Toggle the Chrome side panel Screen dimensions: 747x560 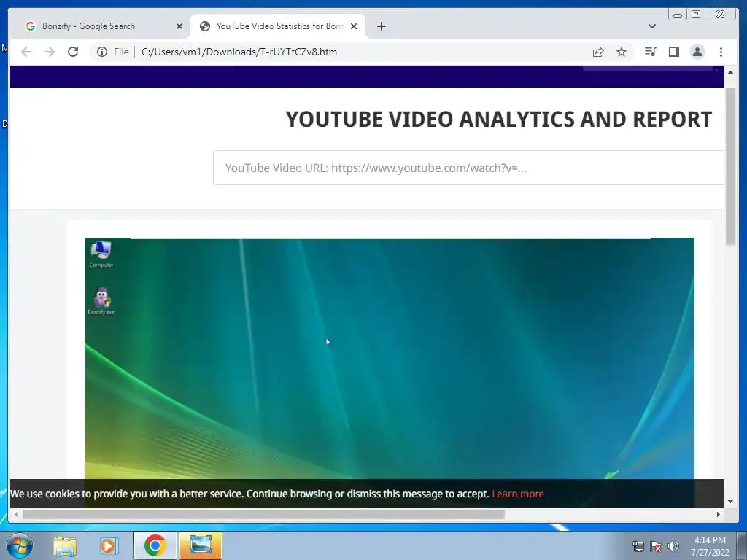(673, 52)
